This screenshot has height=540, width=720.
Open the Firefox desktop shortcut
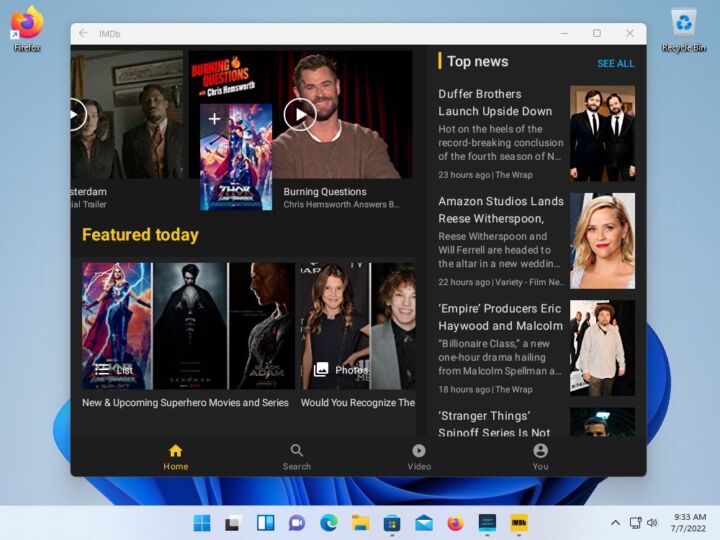27,28
